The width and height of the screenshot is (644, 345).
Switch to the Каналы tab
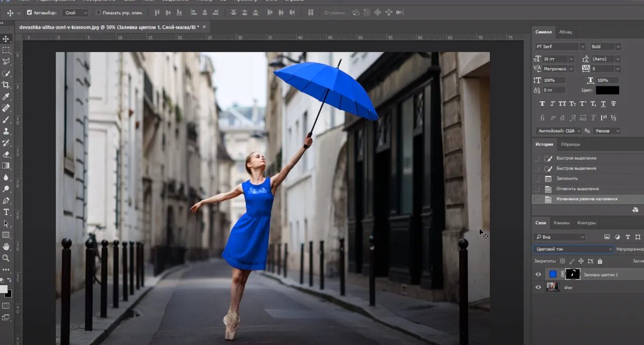(x=561, y=223)
